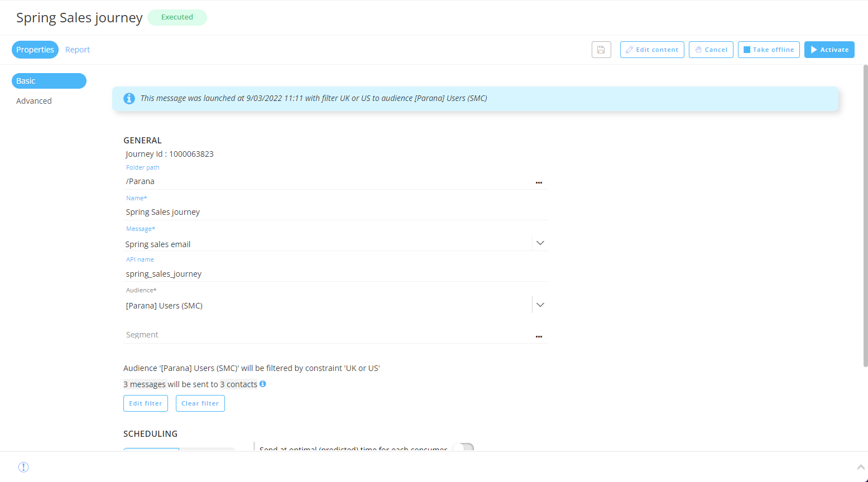The height and width of the screenshot is (482, 868).
Task: Open the Folder path ellipsis picker
Action: [539, 182]
